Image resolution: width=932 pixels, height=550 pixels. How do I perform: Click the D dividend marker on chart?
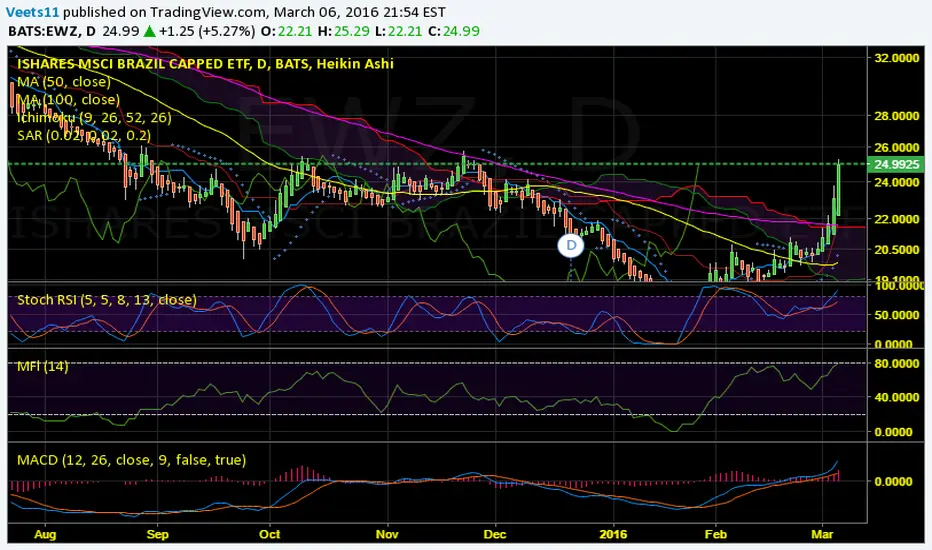pos(571,246)
